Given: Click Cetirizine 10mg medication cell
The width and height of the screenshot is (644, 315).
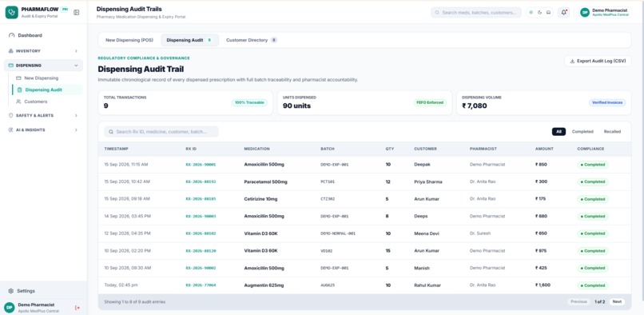Looking at the screenshot, I should pos(260,199).
